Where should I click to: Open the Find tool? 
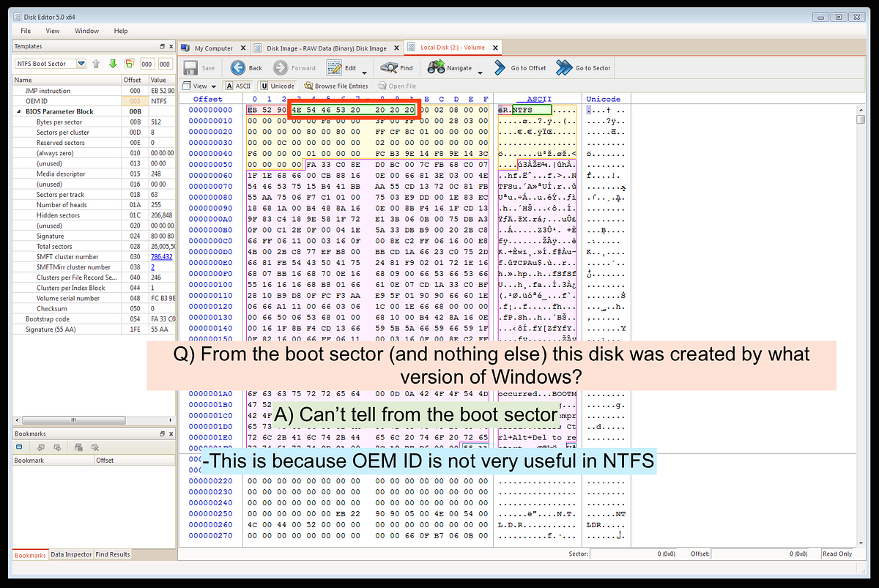(x=398, y=67)
